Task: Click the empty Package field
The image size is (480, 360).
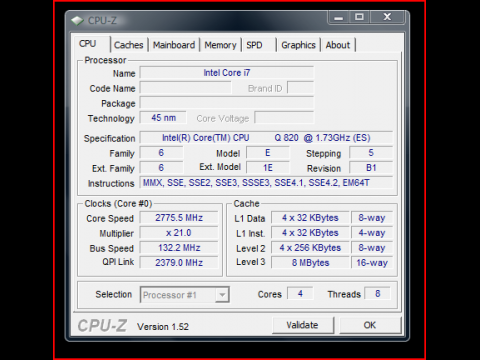Action: 227,103
